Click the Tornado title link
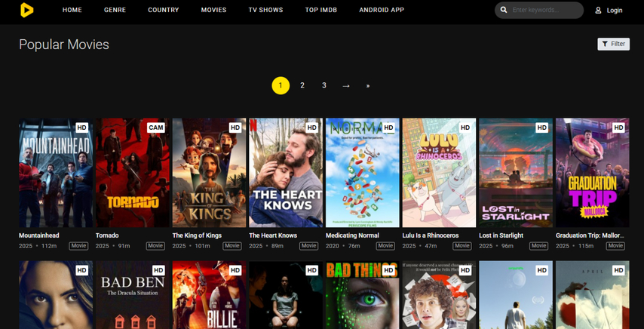644x329 pixels. click(x=107, y=235)
